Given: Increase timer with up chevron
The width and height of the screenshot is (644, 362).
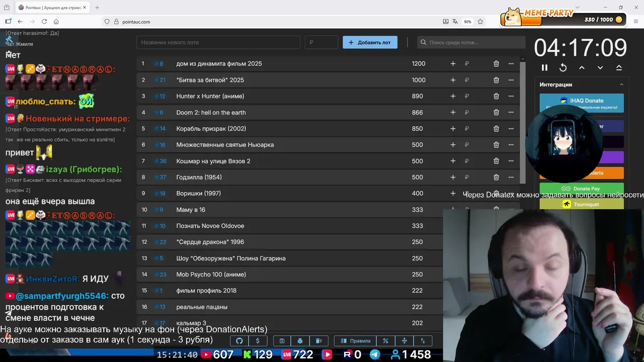Looking at the screenshot, I should click(x=582, y=67).
